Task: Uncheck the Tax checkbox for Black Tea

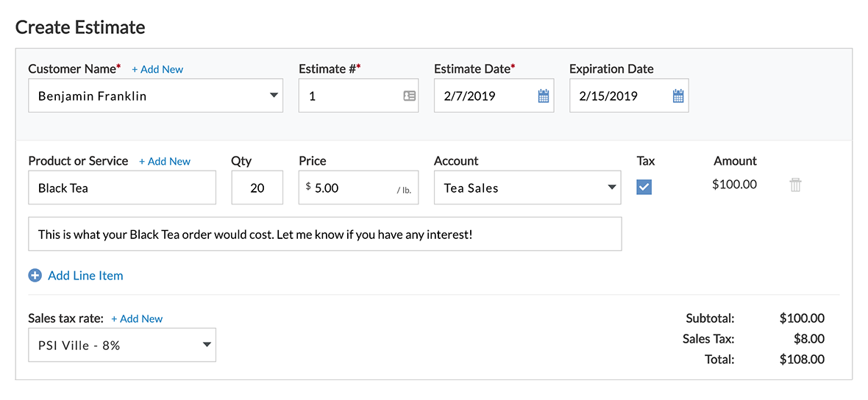Action: tap(644, 187)
